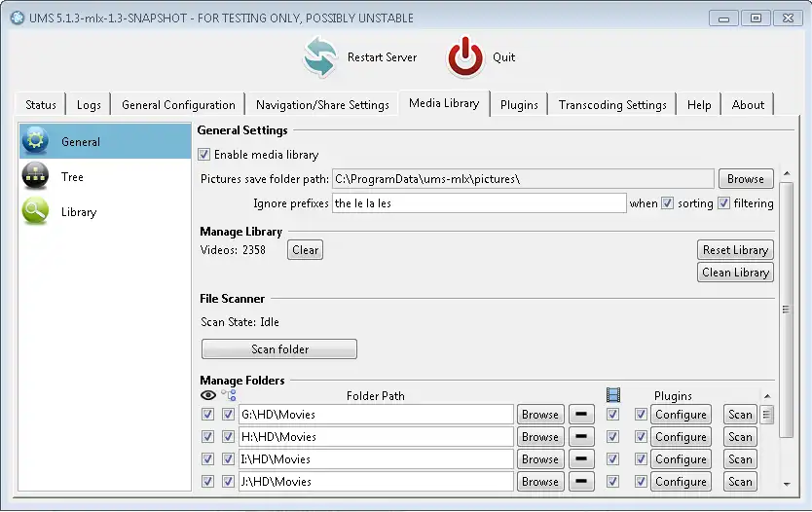
Task: Click the folders list scrollbar thumb
Action: [767, 414]
